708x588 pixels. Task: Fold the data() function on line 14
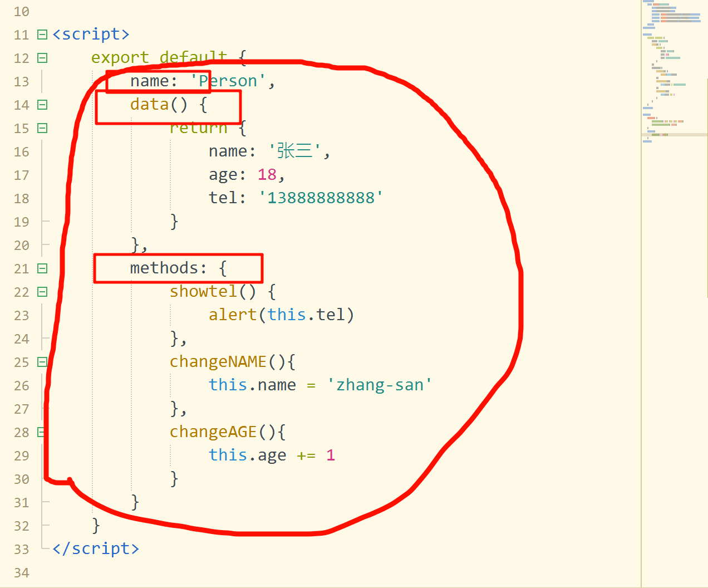coord(42,105)
